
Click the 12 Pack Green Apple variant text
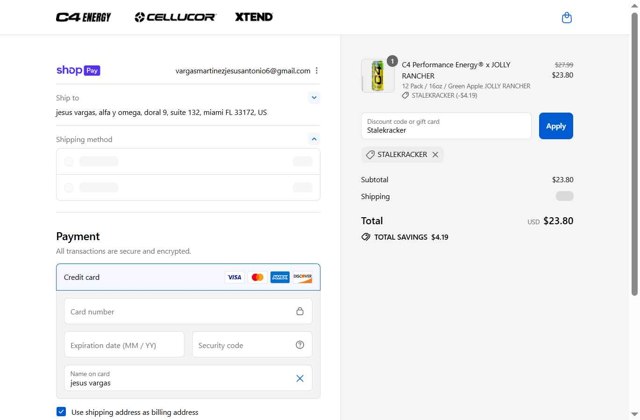coord(466,86)
